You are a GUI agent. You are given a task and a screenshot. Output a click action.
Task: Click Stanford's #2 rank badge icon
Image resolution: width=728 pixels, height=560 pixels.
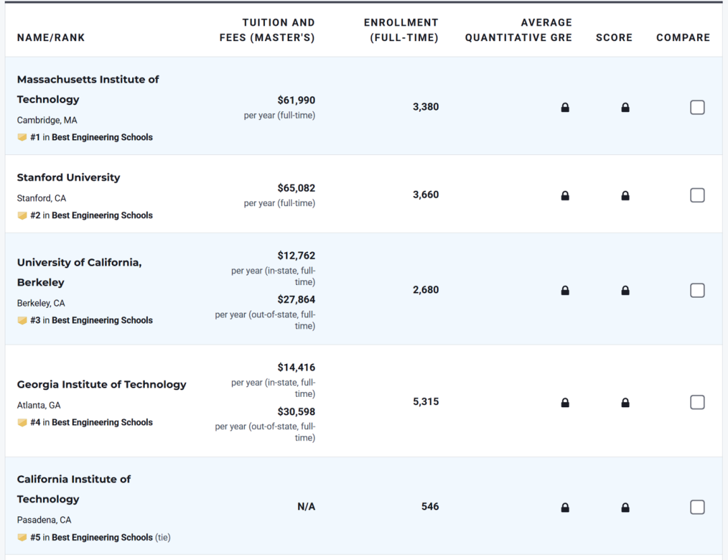pos(22,215)
